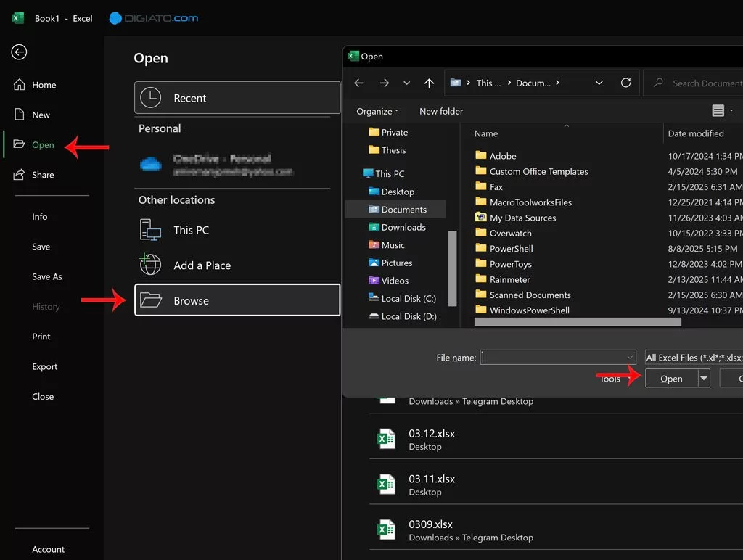Image resolution: width=743 pixels, height=560 pixels.
Task: Select the PowerShell folder
Action: pyautogui.click(x=504, y=249)
